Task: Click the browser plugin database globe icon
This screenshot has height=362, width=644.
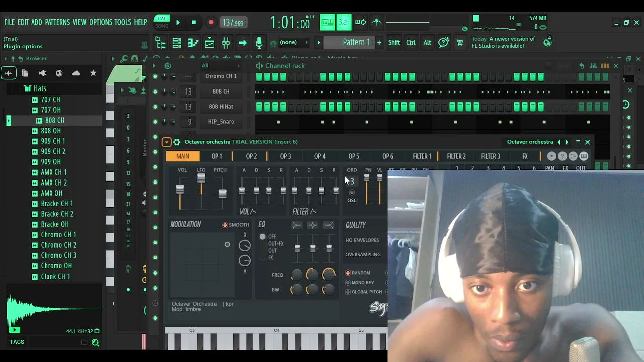Action: 59,73
